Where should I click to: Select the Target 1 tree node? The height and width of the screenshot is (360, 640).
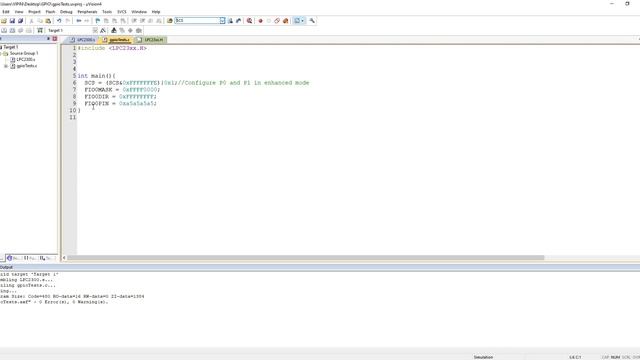(11, 47)
